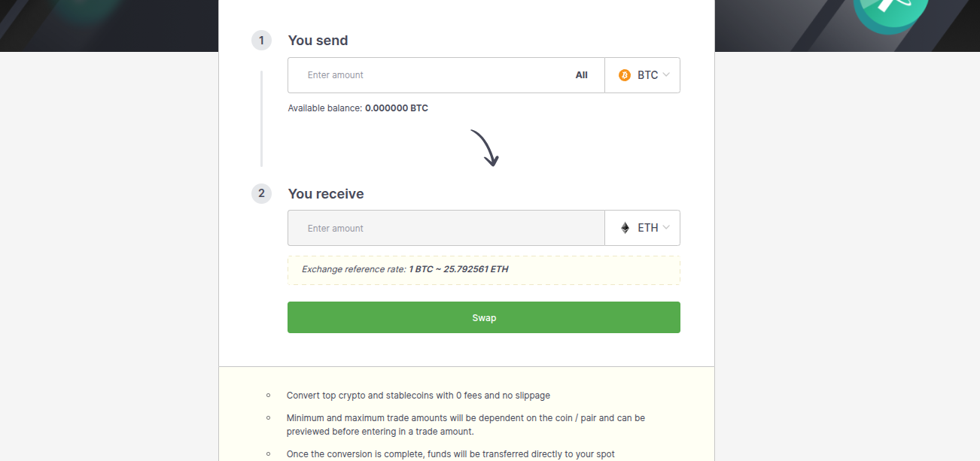
Task: Click the available balance 0.000000 BTC value
Action: [x=397, y=108]
